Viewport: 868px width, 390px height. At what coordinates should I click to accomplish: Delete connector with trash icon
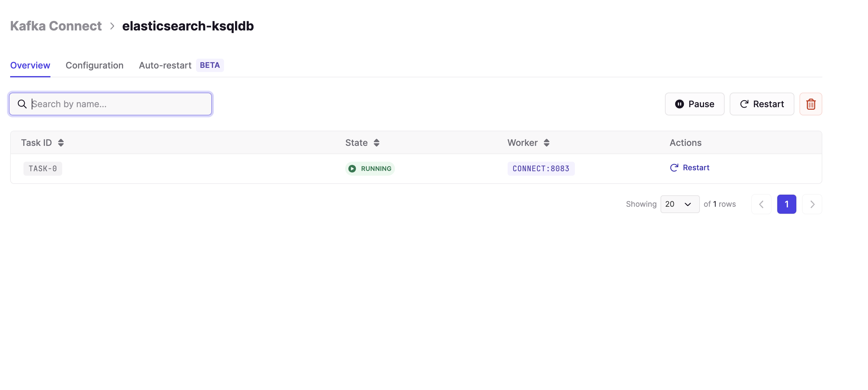(811, 104)
